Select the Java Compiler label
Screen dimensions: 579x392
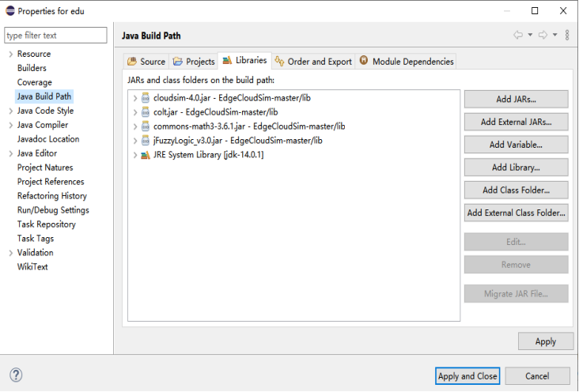click(43, 125)
